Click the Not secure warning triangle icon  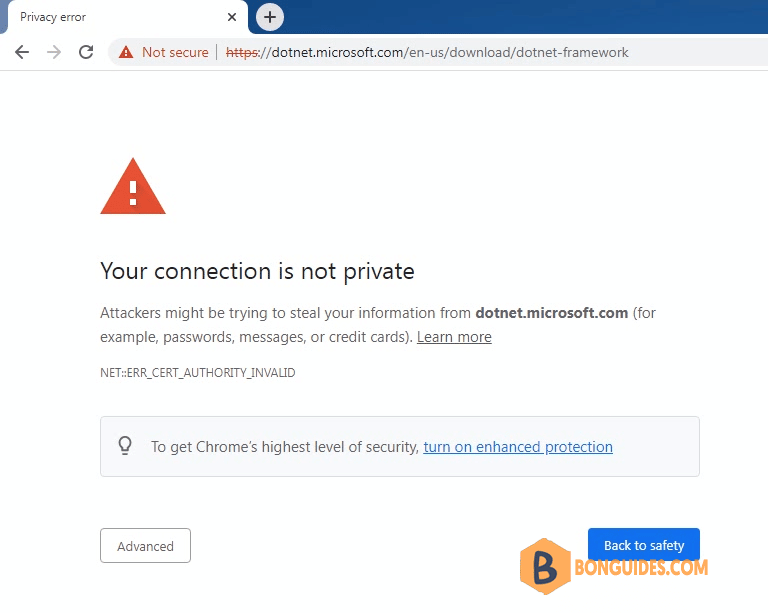126,52
